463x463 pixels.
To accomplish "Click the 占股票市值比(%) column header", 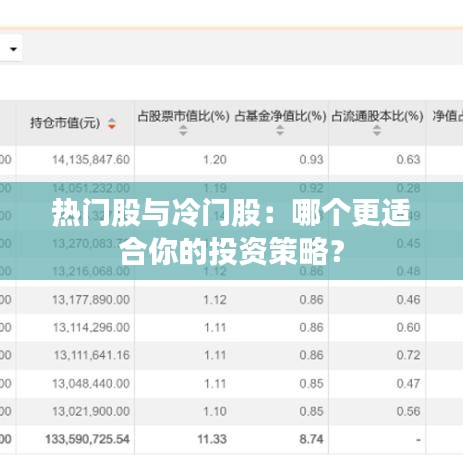I will [x=184, y=116].
